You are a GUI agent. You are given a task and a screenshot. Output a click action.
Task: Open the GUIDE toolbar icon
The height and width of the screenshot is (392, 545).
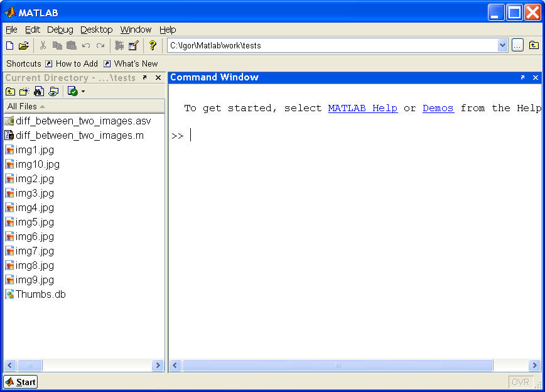(x=134, y=46)
